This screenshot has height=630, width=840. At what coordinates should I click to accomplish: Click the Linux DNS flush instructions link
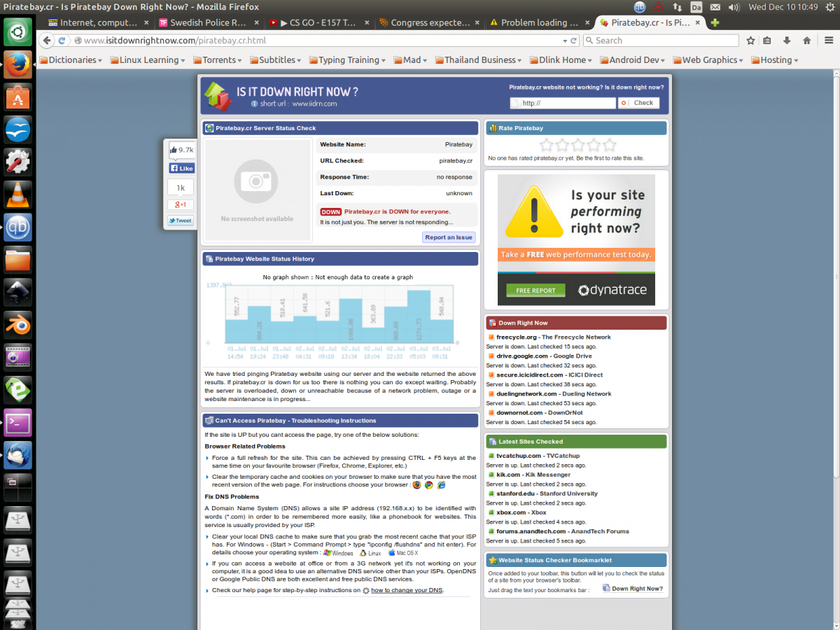[370, 553]
